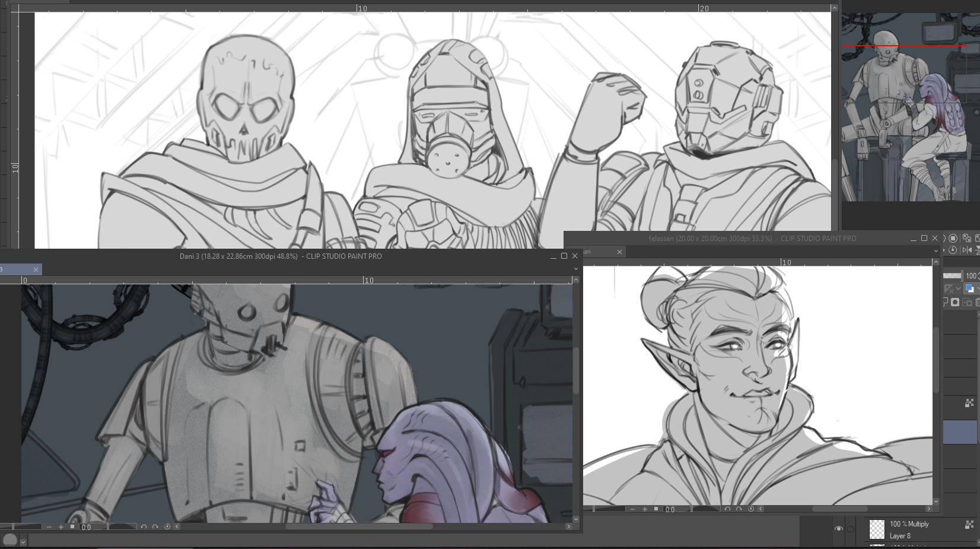Reset rotation of the felassan canvas
The height and width of the screenshot is (549, 980).
coord(751,509)
